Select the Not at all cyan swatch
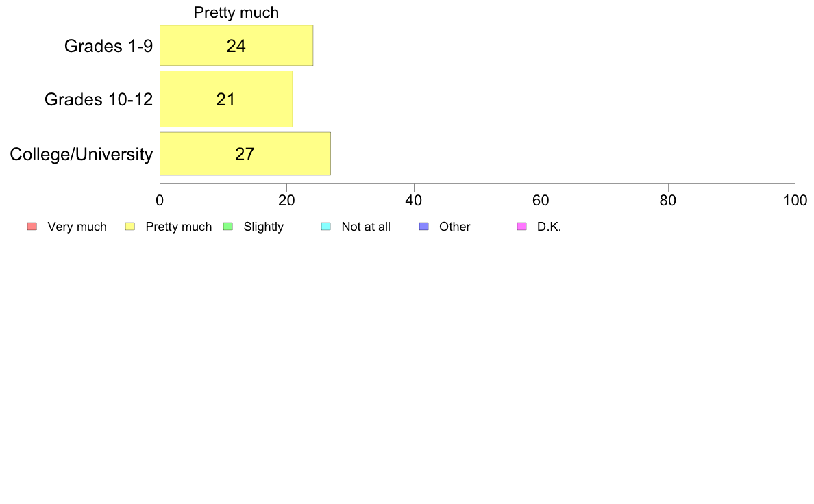Screen dimensions: 814x504 (x=326, y=227)
